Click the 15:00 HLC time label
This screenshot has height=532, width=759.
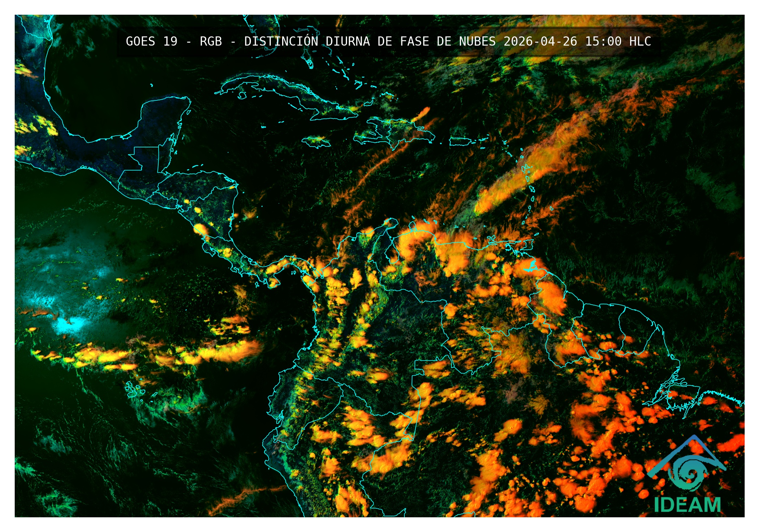(x=618, y=41)
